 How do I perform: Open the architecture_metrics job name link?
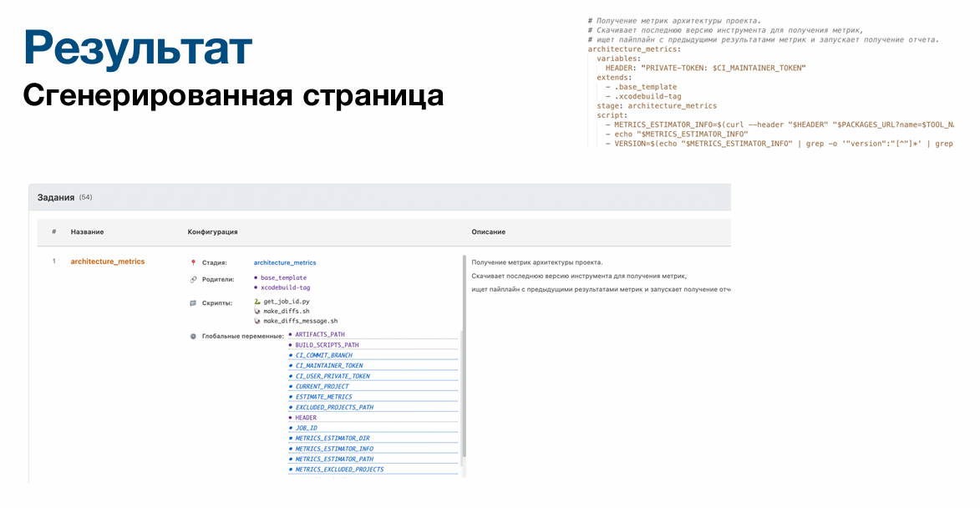tap(108, 262)
